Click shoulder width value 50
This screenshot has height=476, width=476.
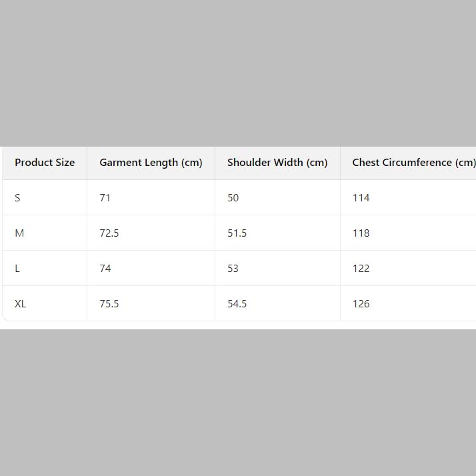click(233, 198)
